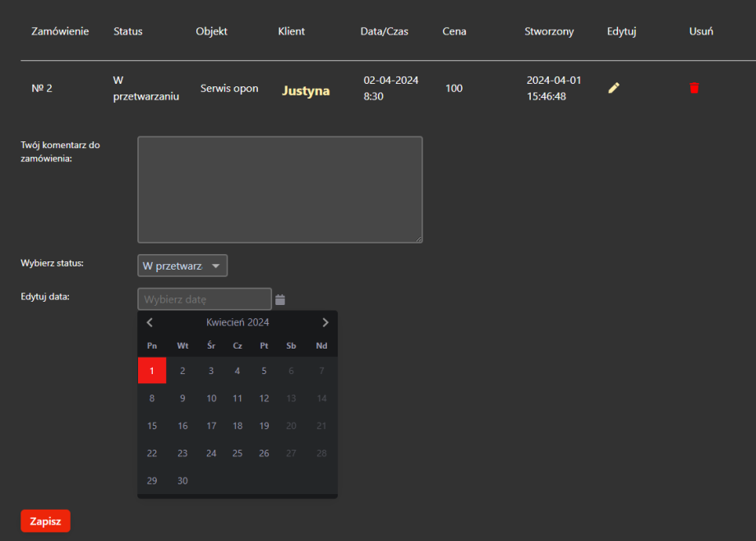Select day 30 in the calendar
The width and height of the screenshot is (756, 541).
pyautogui.click(x=182, y=481)
